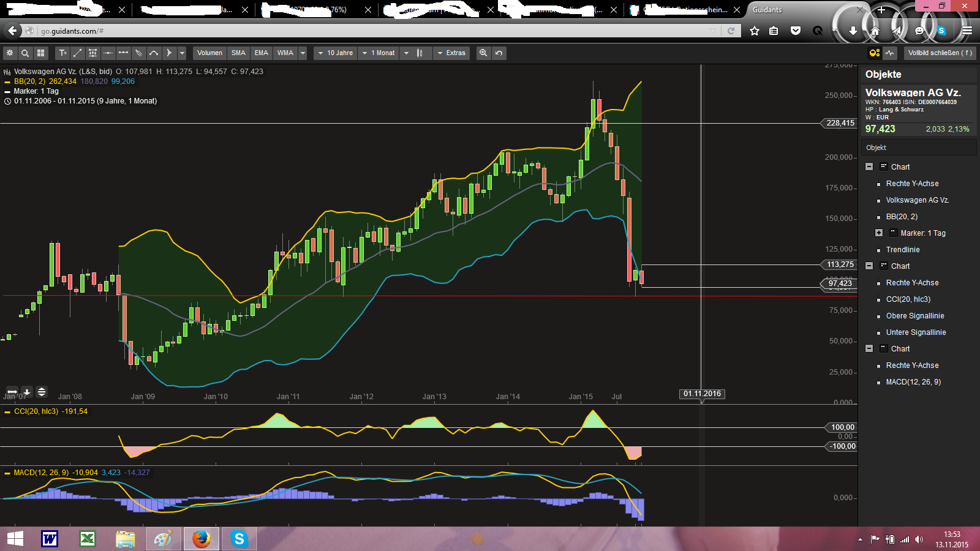
Task: Click the vertical stack icon below chart
Action: point(42,392)
